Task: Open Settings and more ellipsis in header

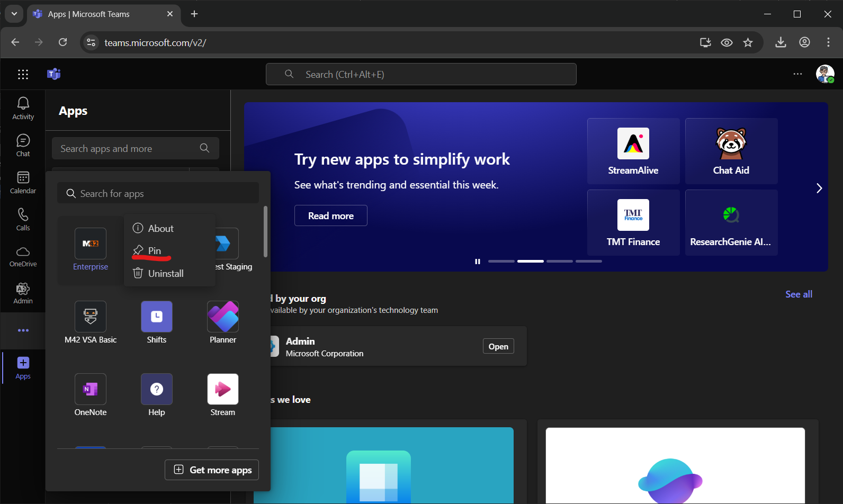Action: 797,74
